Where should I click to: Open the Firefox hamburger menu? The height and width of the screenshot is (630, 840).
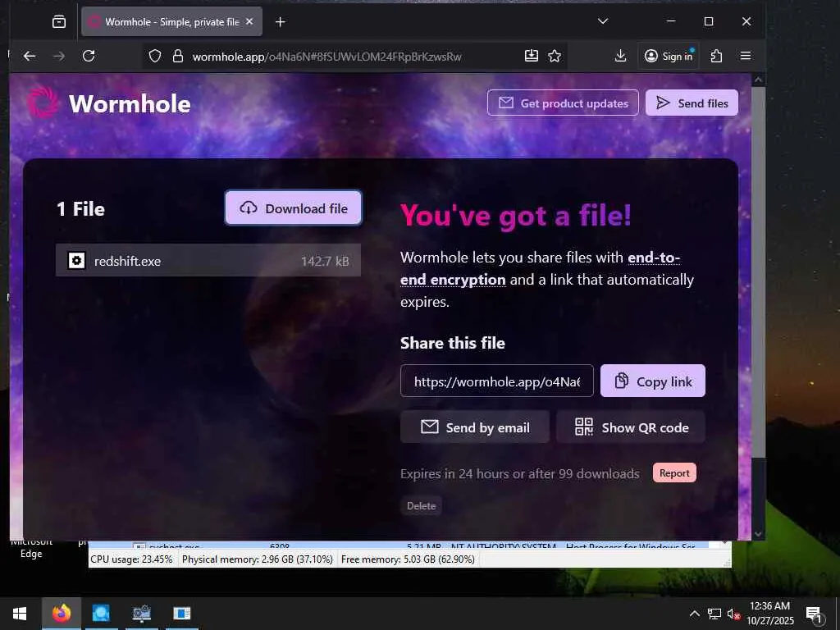point(745,56)
